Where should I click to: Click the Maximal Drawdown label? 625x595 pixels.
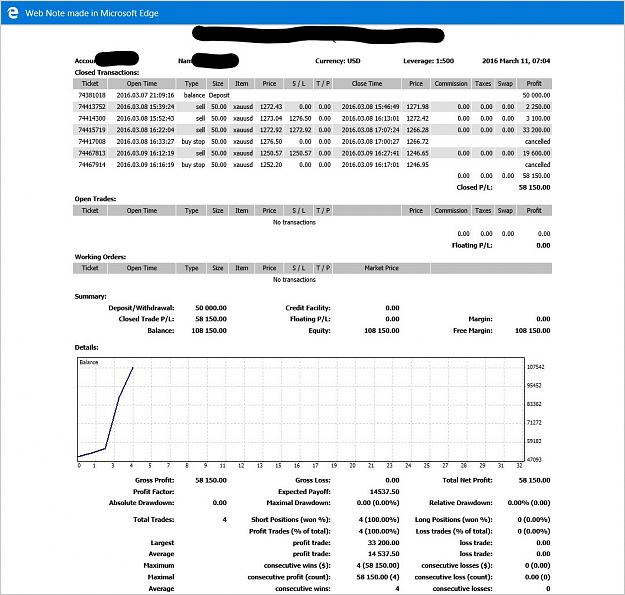[x=298, y=503]
